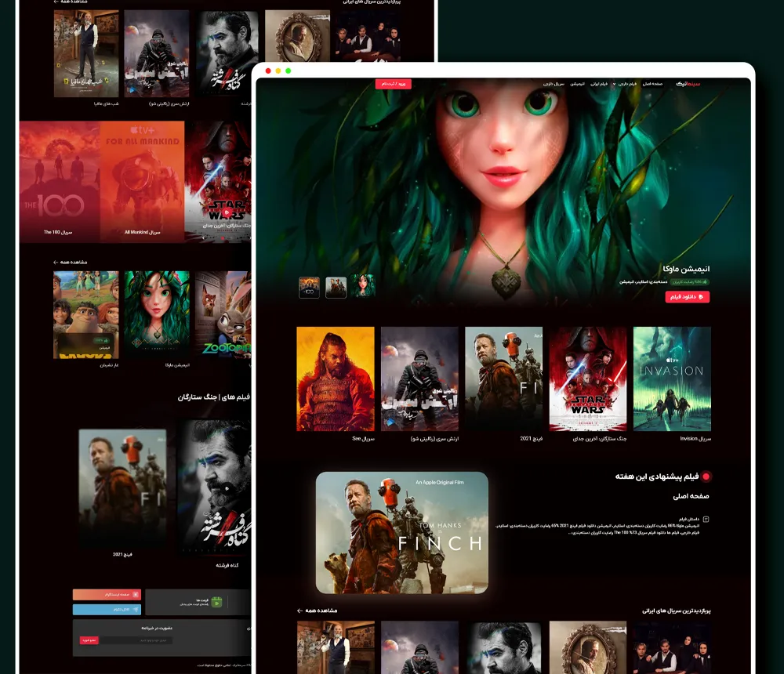Select the Finch hero slider thumbnail
The width and height of the screenshot is (784, 674).
(336, 288)
